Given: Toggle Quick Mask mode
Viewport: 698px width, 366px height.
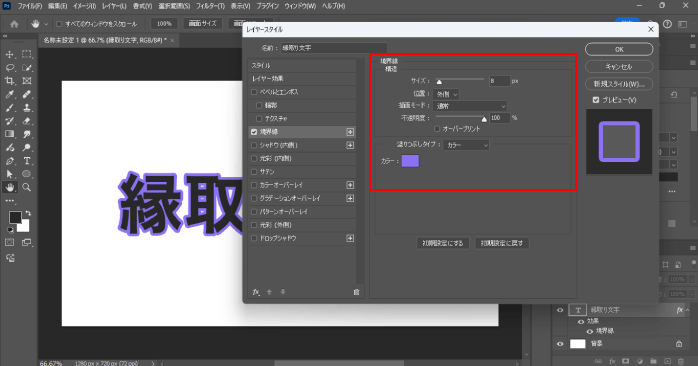Looking at the screenshot, I should coord(10,243).
